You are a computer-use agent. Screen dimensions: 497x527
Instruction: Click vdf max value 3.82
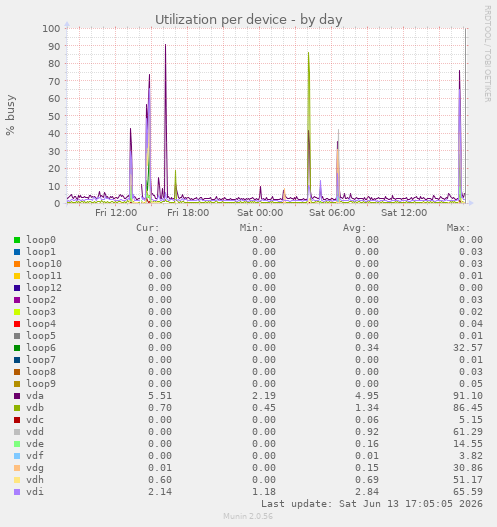[471, 456]
